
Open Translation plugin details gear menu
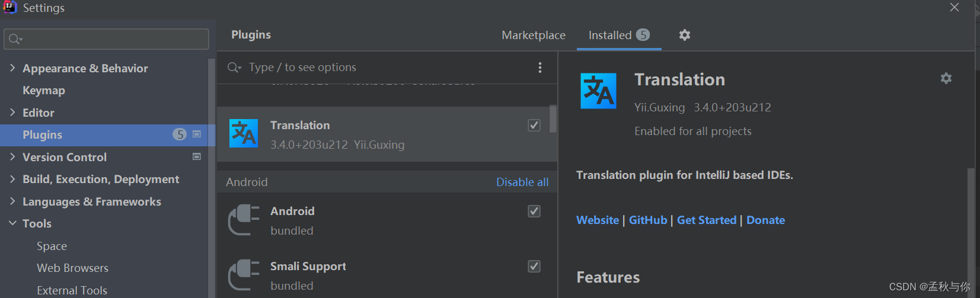(946, 78)
